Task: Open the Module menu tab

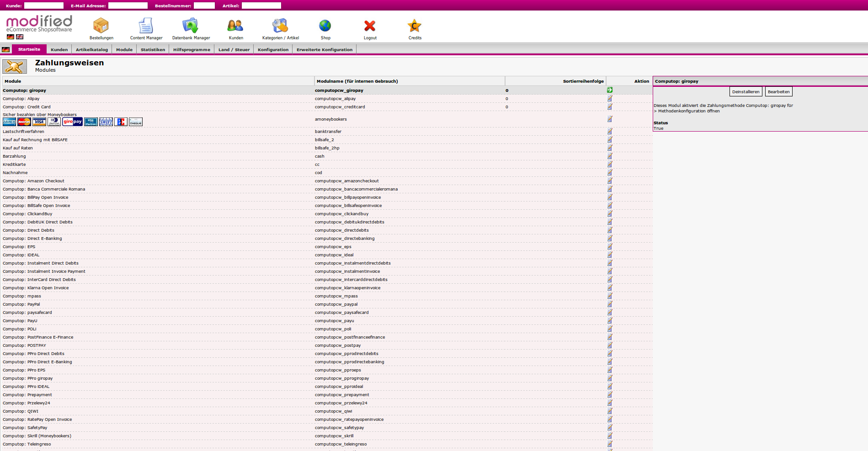Action: pos(124,50)
